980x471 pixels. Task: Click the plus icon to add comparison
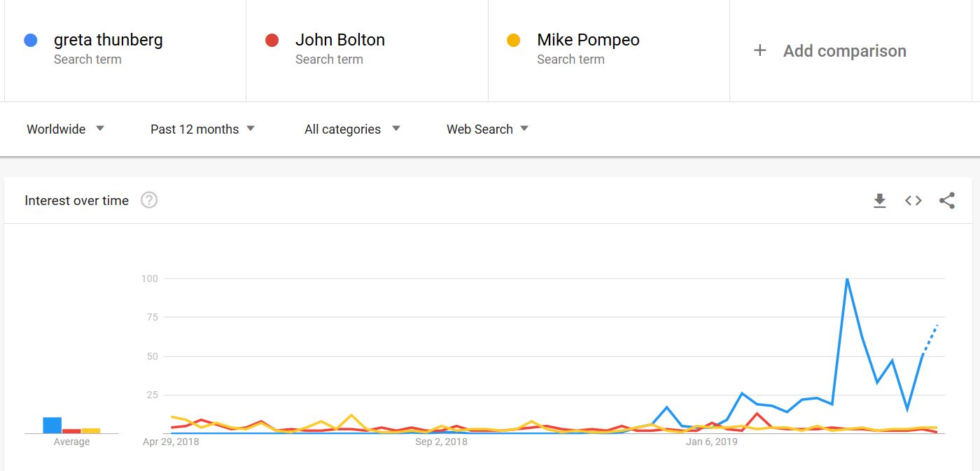759,50
